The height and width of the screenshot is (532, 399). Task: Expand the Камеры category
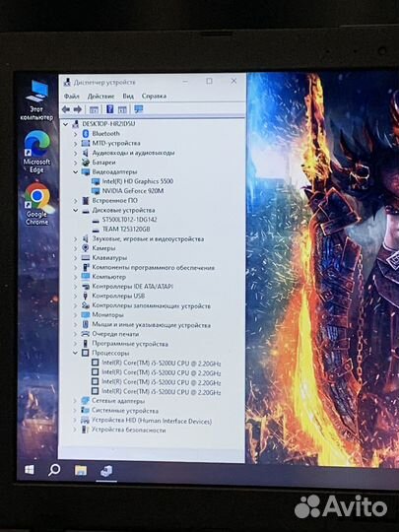click(x=75, y=248)
